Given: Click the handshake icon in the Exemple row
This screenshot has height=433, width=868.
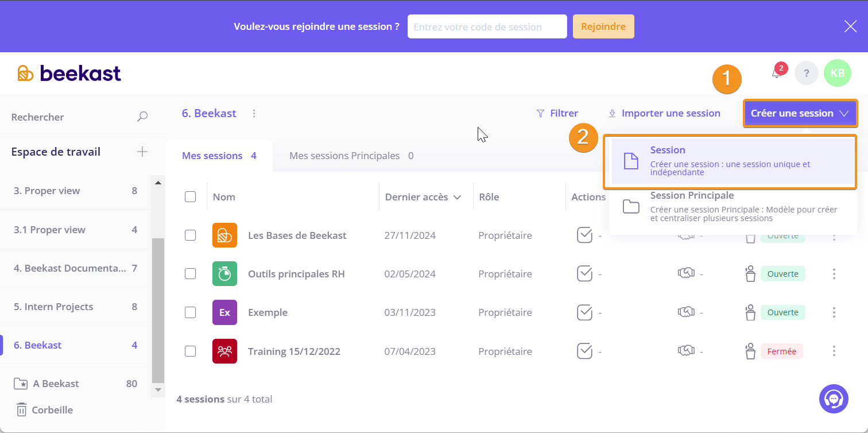Looking at the screenshot, I should [x=687, y=312].
